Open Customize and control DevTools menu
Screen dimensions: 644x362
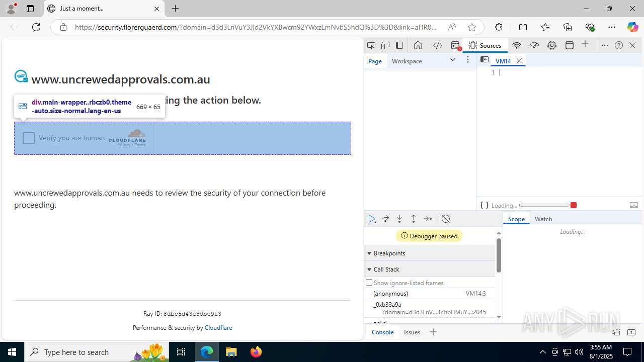pos(605,45)
